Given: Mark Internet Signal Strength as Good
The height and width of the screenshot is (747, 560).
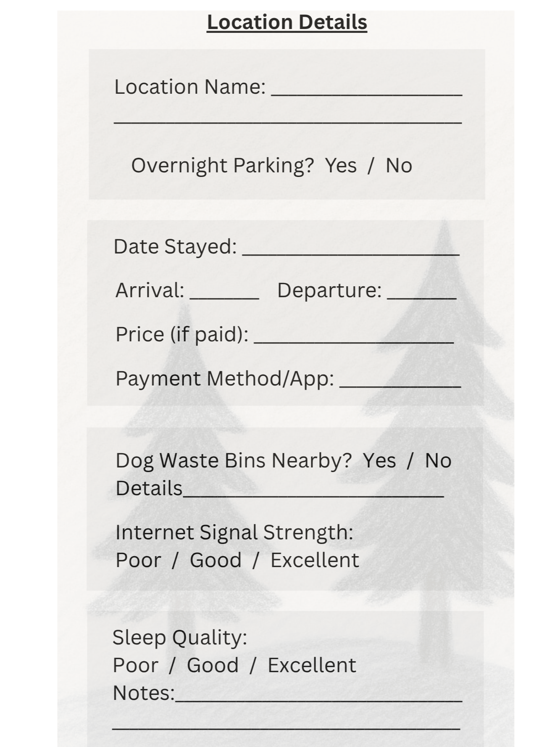Looking at the screenshot, I should (x=216, y=560).
